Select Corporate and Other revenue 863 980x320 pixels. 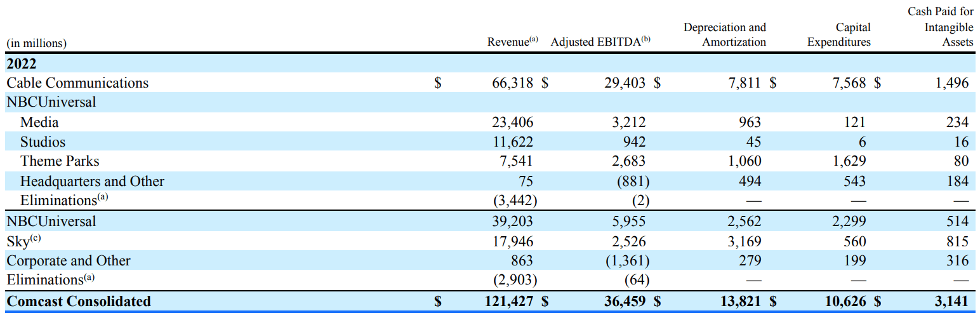[521, 260]
